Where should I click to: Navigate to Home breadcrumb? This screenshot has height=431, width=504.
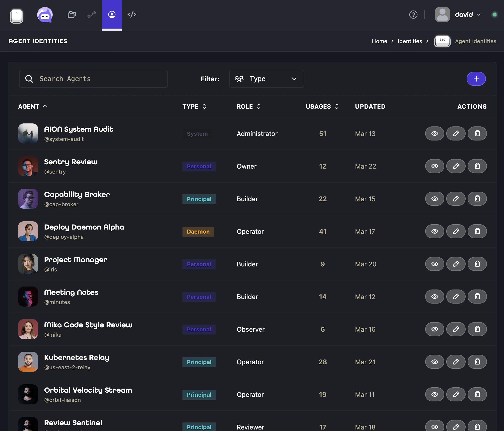pos(380,41)
